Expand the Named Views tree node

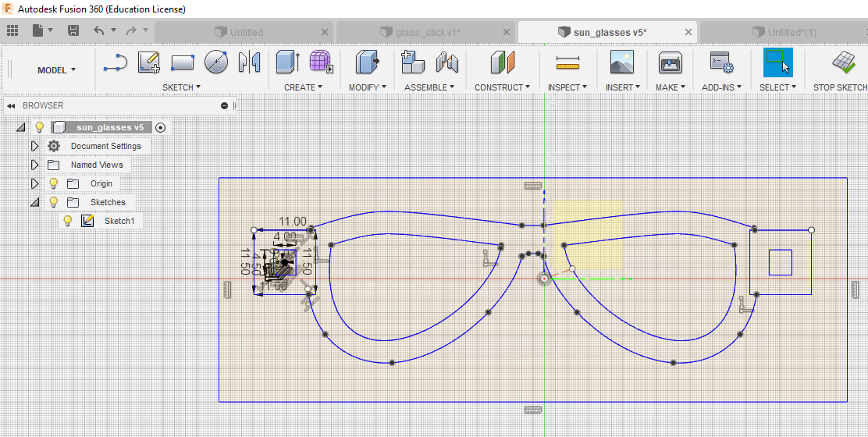click(35, 165)
